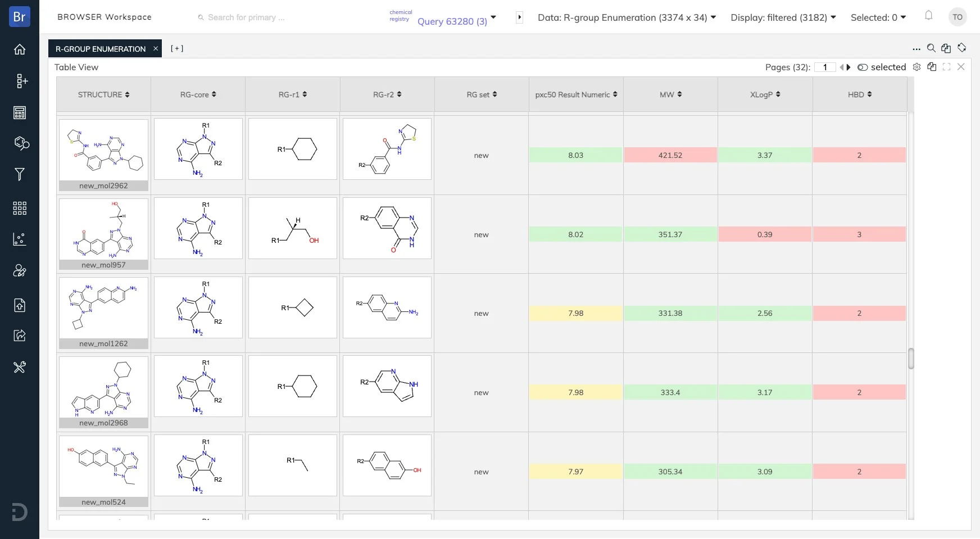This screenshot has height=539, width=980.
Task: Click XLogP value 0.39
Action: [x=765, y=234]
